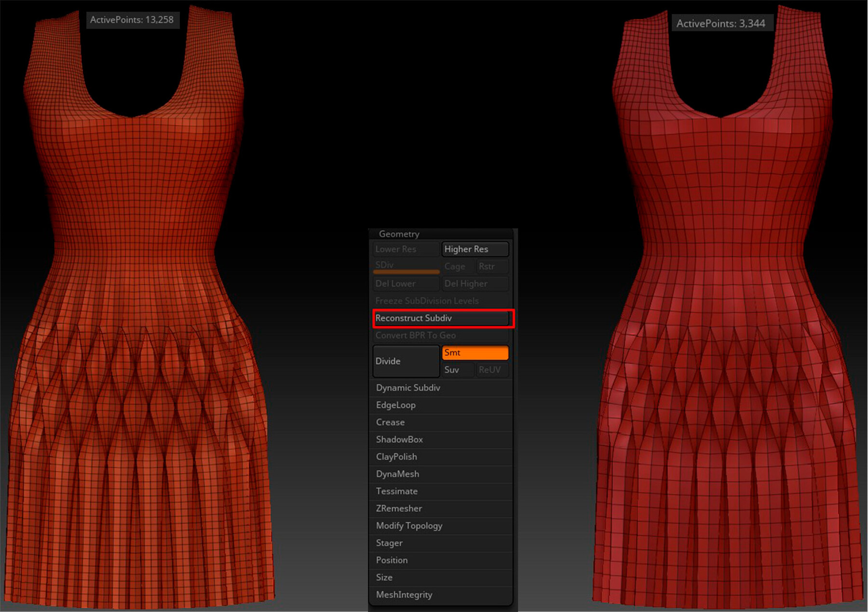Open the ZRemesher section

point(399,508)
